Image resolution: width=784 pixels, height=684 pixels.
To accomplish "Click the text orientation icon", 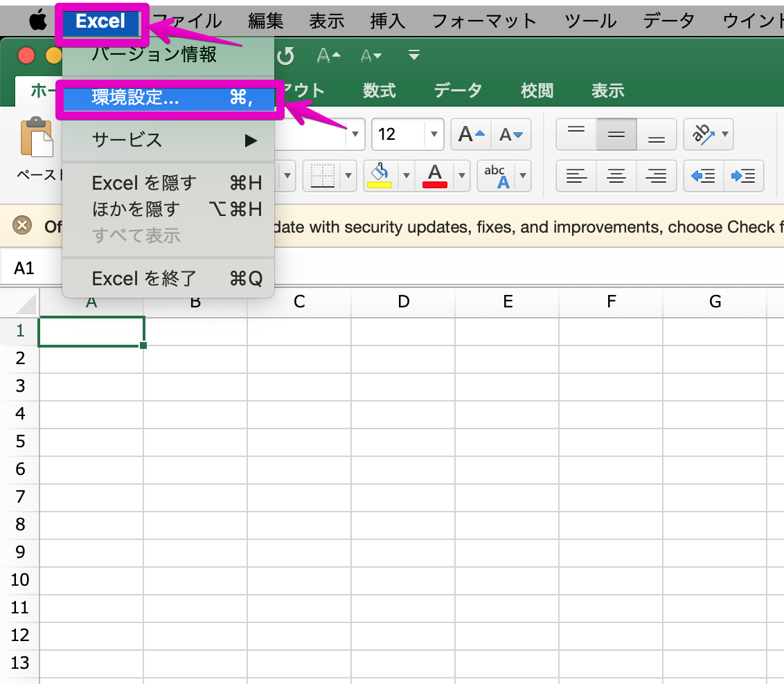I will (x=702, y=134).
